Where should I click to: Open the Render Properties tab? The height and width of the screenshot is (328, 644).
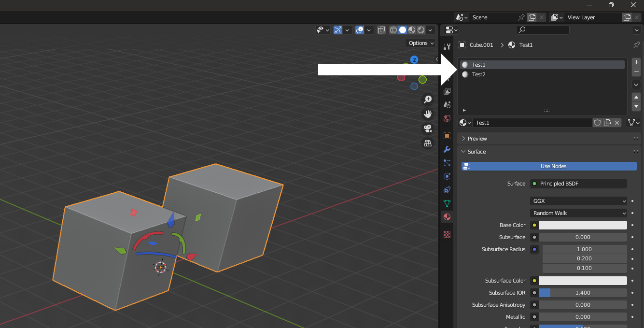(447, 63)
